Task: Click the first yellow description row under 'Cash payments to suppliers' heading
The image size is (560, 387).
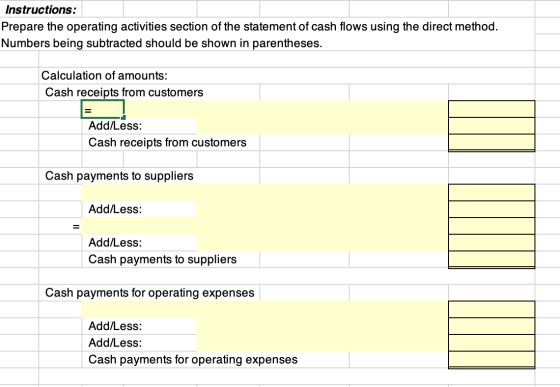Action: tap(265, 193)
